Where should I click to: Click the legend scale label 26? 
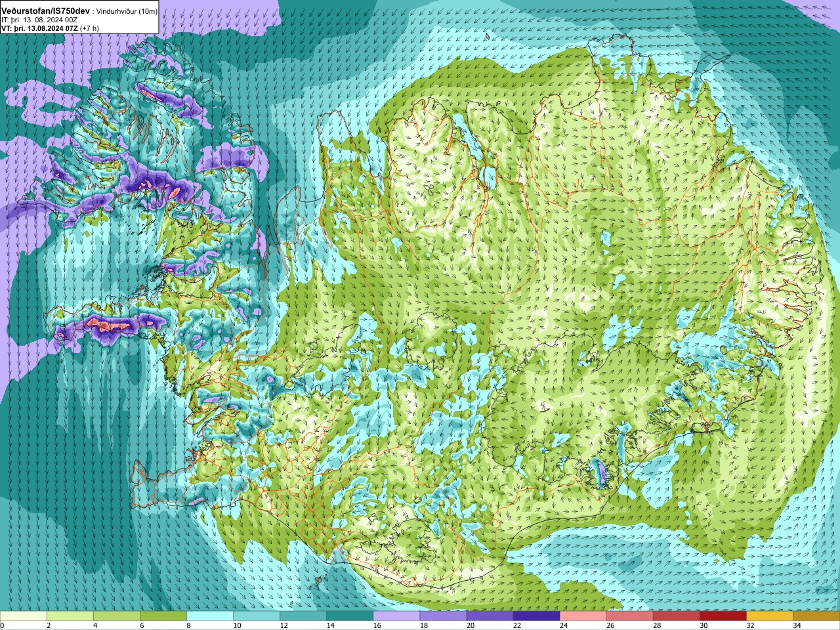pos(610,625)
